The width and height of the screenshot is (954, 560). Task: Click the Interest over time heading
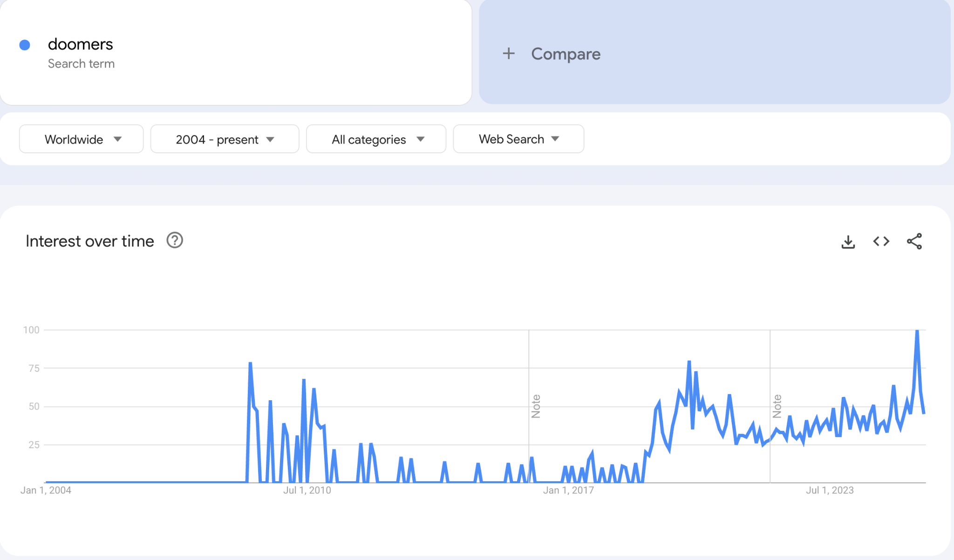click(89, 241)
